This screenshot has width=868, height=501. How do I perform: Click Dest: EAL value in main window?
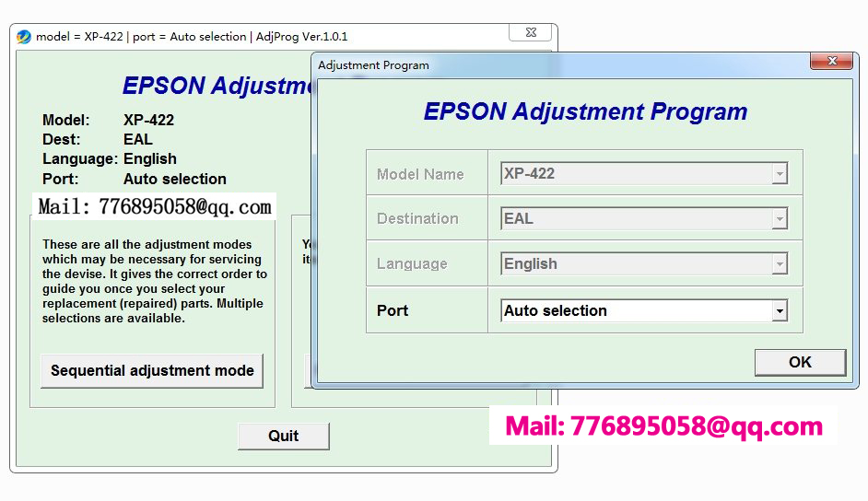[138, 139]
